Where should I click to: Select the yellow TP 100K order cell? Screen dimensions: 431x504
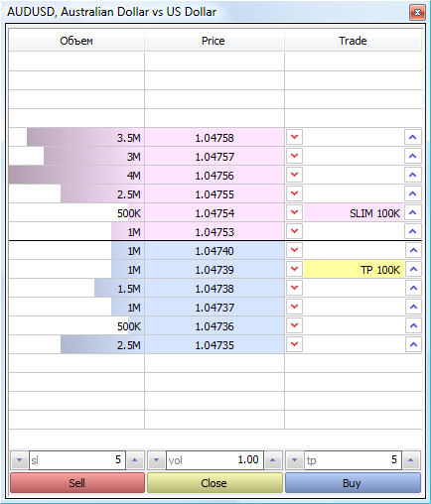coord(354,270)
